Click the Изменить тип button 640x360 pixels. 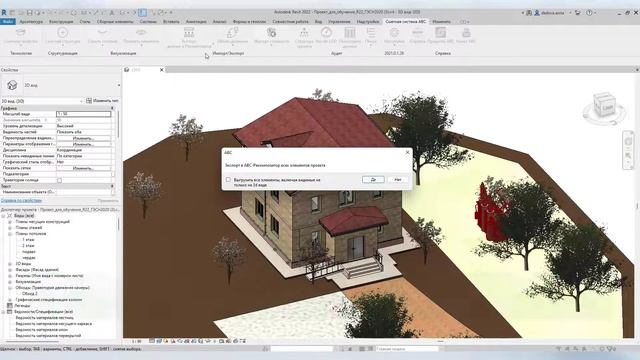[102, 101]
